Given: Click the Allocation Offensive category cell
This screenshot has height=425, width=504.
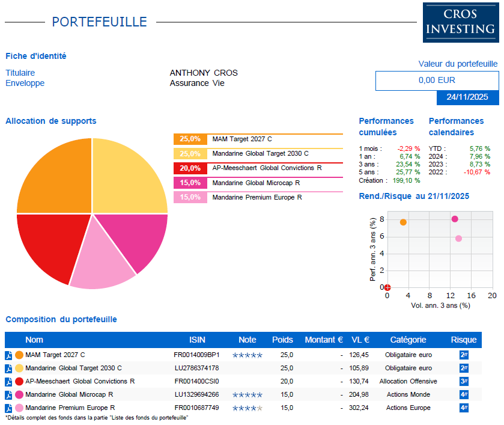Looking at the screenshot, I should click(x=408, y=381).
